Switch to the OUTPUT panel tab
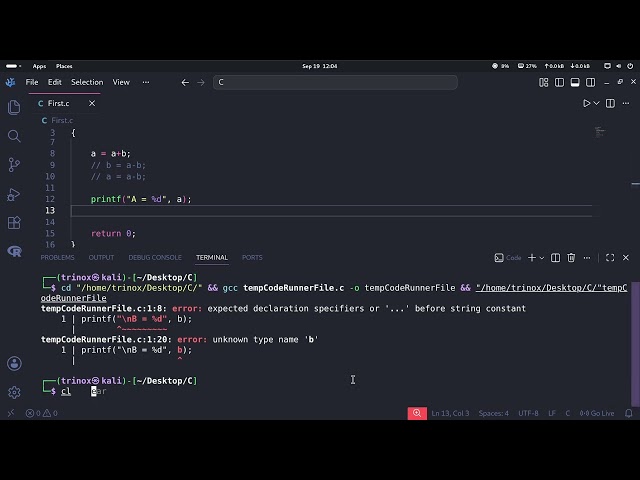640x480 pixels. (x=101, y=258)
